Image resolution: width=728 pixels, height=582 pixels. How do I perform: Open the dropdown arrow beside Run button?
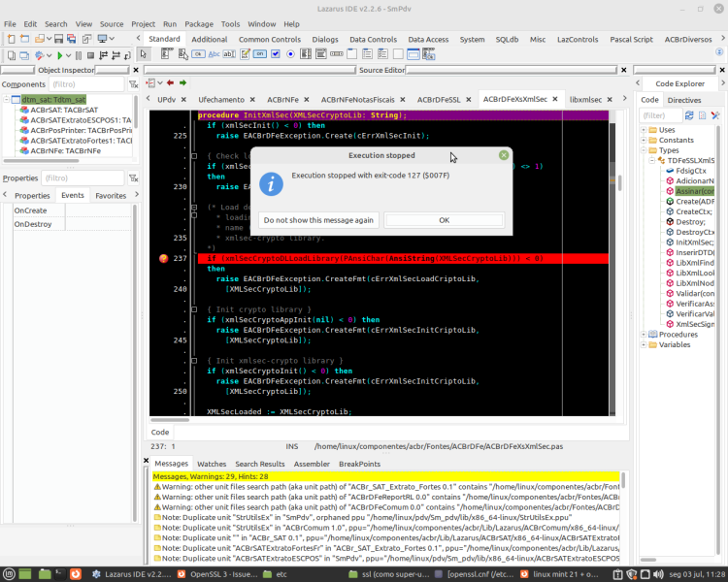coord(69,55)
